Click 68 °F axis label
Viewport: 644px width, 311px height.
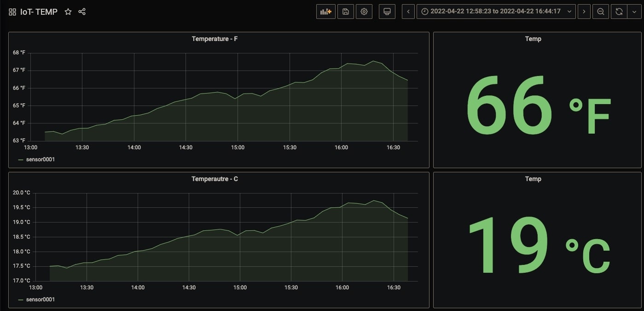19,53
